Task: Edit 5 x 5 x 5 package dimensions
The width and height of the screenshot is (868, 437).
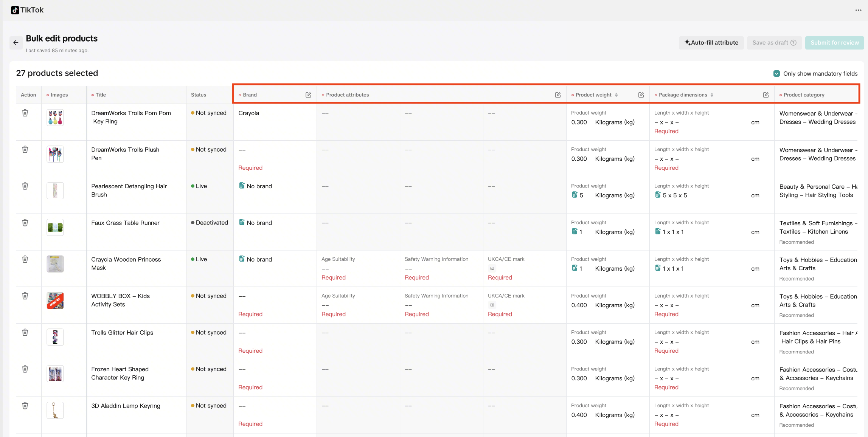Action: click(x=675, y=195)
